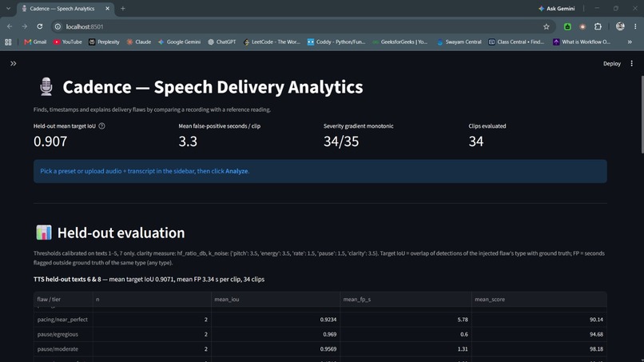Image resolution: width=644 pixels, height=362 pixels.
Task: Click the 0.9234 mean_iou cell
Action: 276,320
